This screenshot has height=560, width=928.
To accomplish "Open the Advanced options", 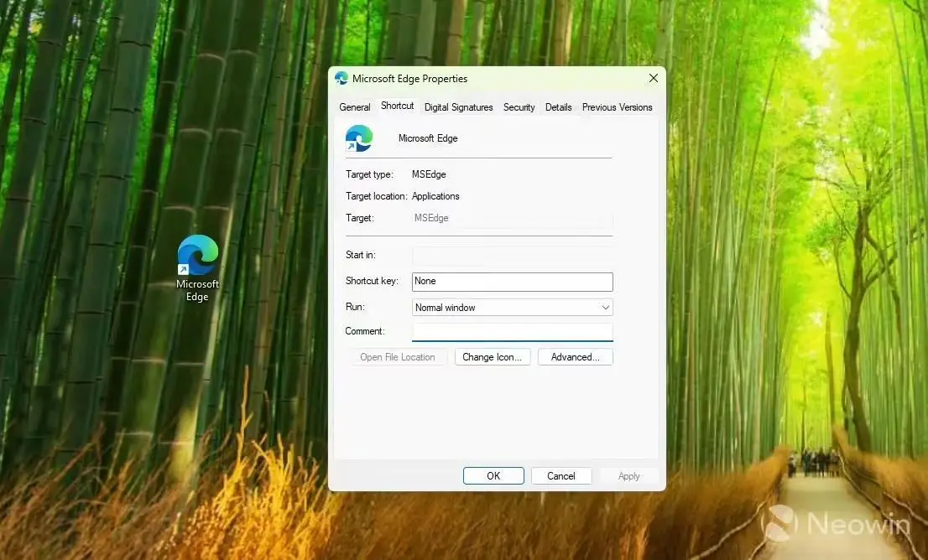I will click(x=576, y=356).
